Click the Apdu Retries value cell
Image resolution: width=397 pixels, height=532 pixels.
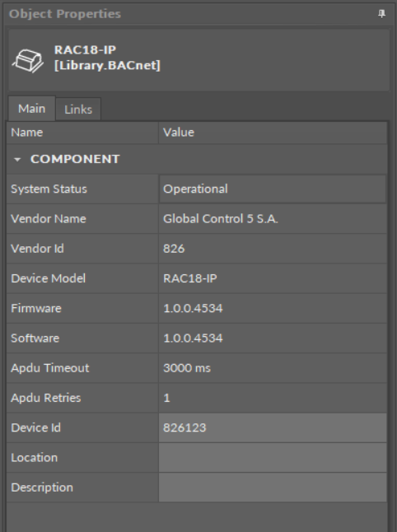point(273,398)
